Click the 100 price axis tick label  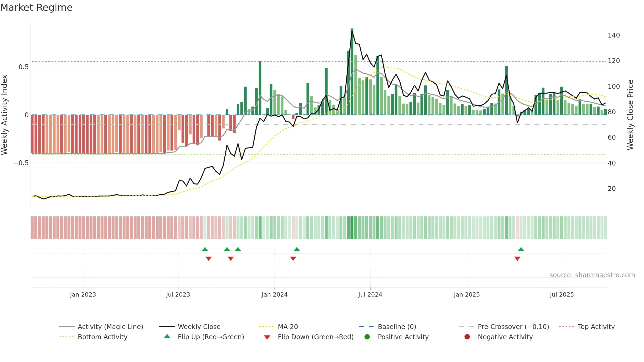click(x=614, y=86)
